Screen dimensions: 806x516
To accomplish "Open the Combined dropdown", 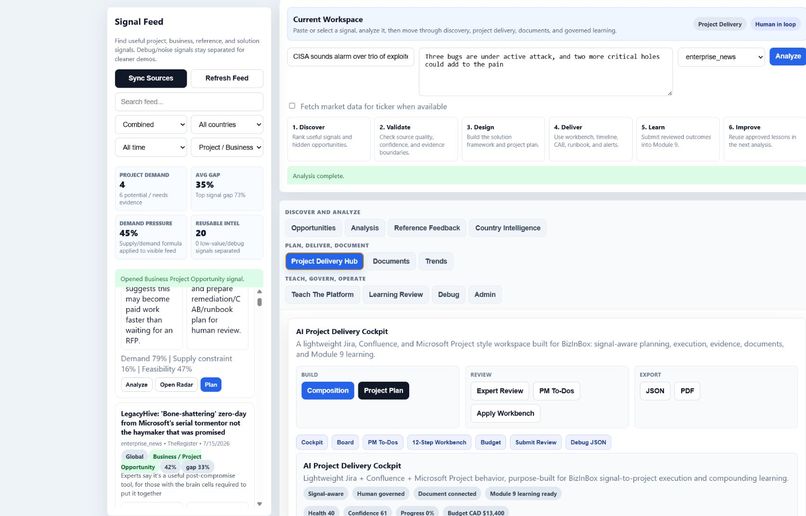I will (151, 124).
